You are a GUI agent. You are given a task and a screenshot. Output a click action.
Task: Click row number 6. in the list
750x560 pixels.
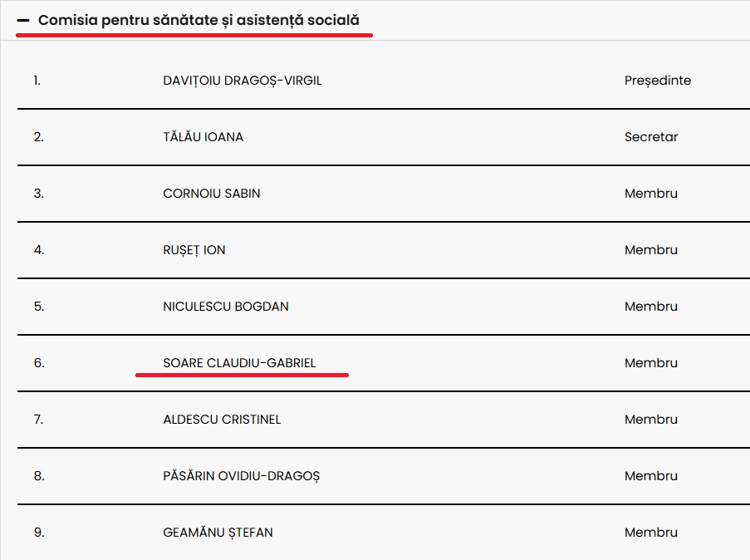point(39,363)
